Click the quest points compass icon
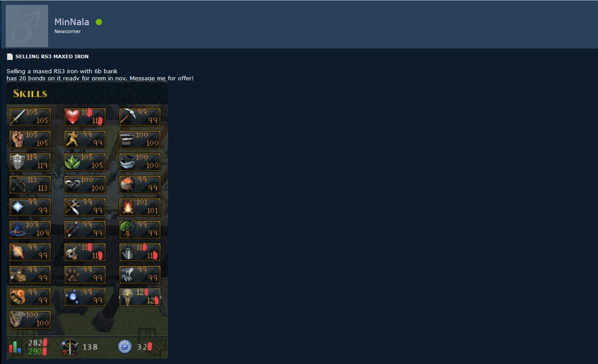This screenshot has width=598, height=364. pyautogui.click(x=125, y=347)
